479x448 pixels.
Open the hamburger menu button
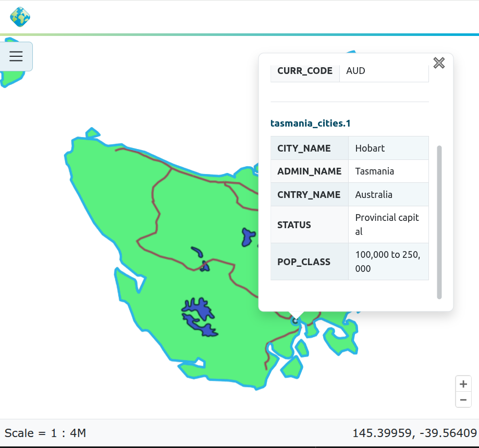click(x=16, y=56)
